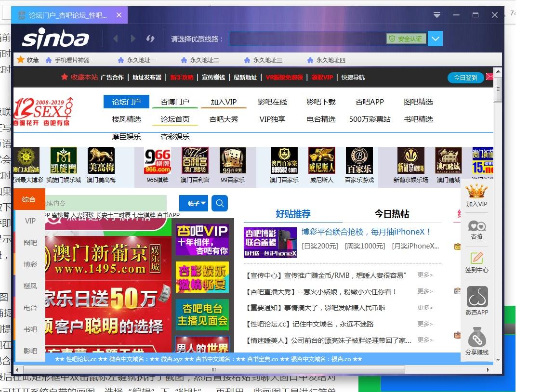Select the 书吧 side tab
The width and height of the screenshot is (555, 392).
30,329
